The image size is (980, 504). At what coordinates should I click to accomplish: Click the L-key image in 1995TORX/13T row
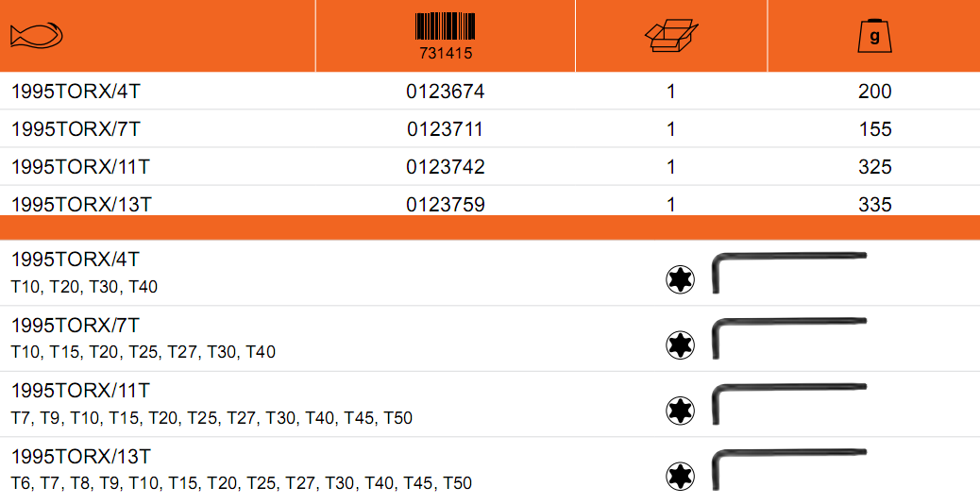[x=788, y=469]
